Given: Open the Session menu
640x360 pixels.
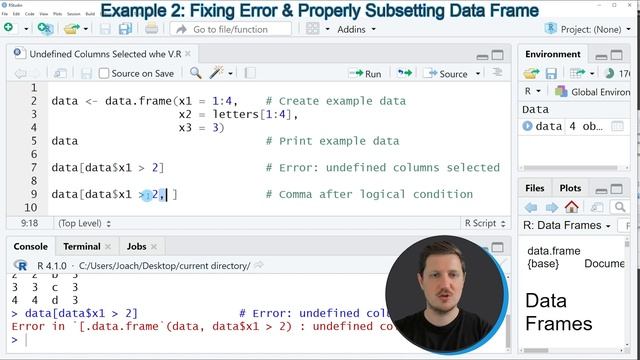Looking at the screenshot, I should click(73, 14).
